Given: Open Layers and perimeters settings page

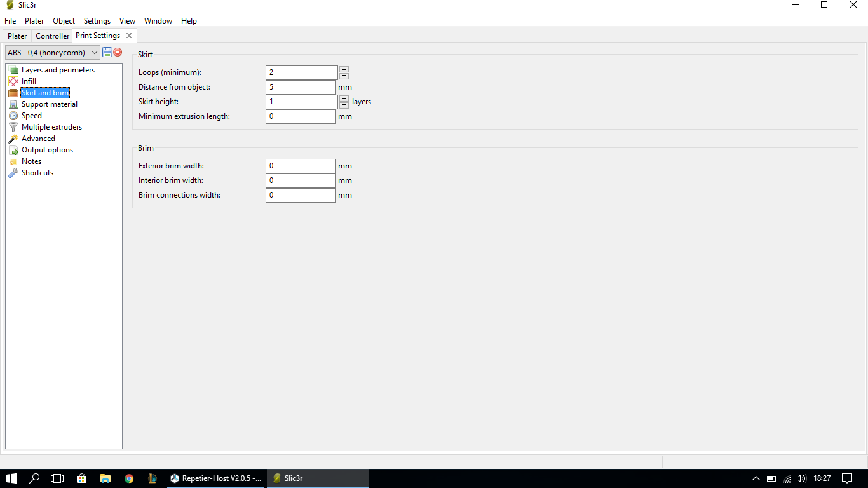Looking at the screenshot, I should (x=58, y=70).
